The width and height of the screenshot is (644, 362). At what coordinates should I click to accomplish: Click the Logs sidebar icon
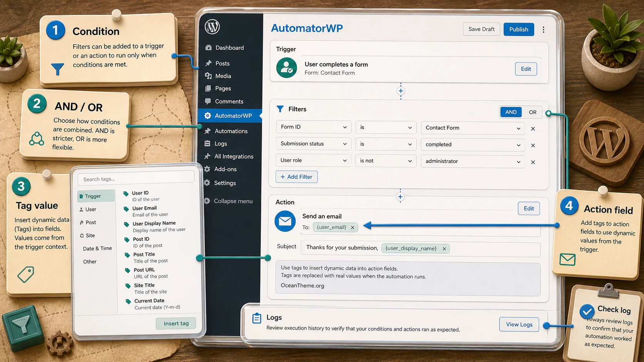[208, 143]
